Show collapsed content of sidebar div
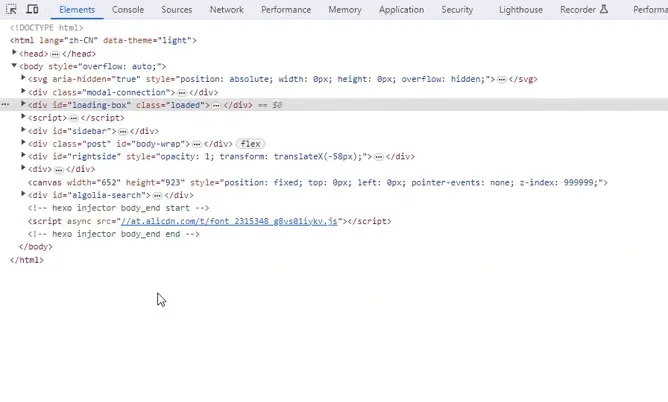 click(123, 132)
